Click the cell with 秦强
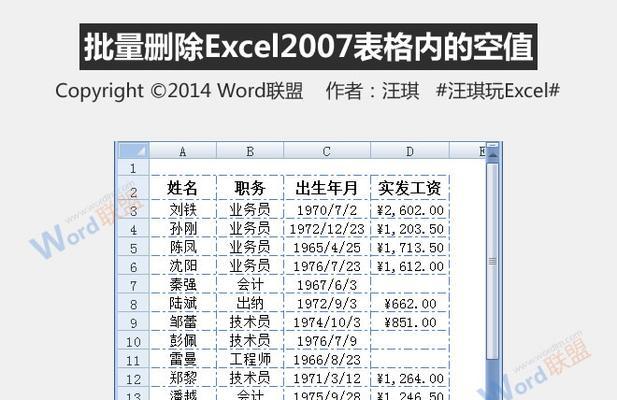617x400 pixels. [183, 284]
